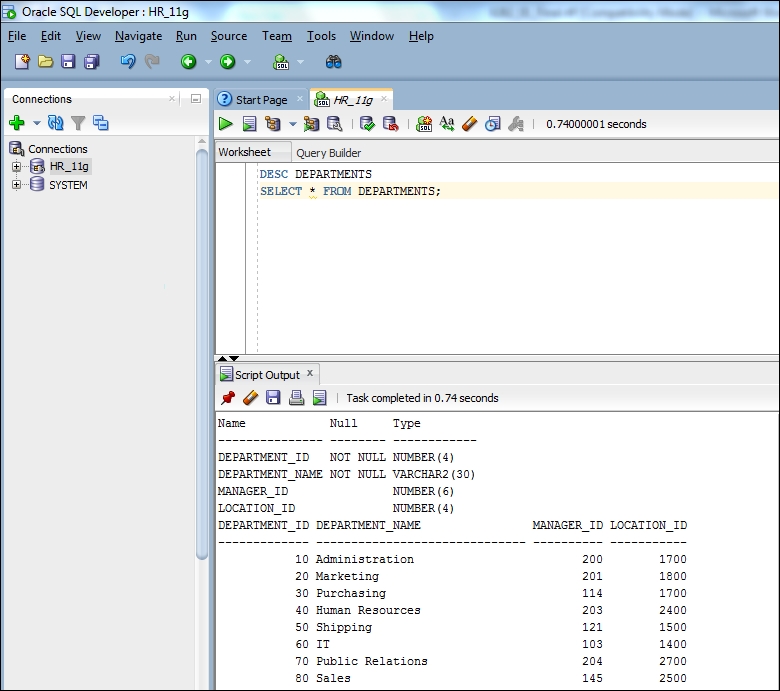Select the HR_11g worksheet tab
The height and width of the screenshot is (691, 780).
351,100
